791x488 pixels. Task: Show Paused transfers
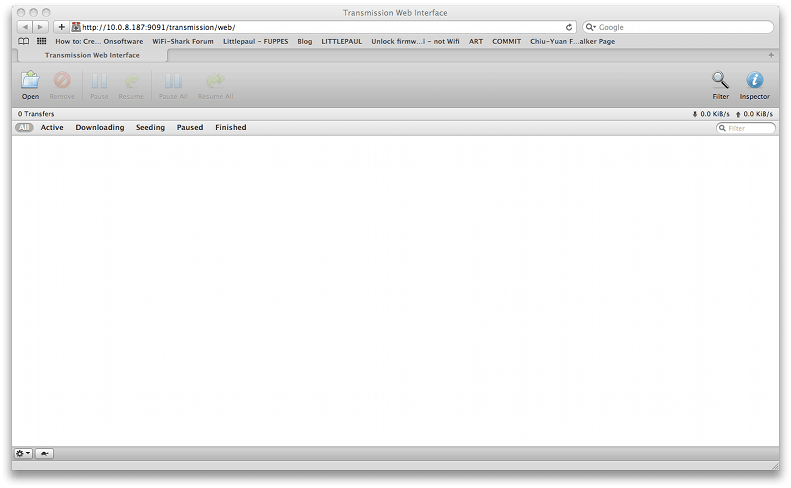point(190,128)
